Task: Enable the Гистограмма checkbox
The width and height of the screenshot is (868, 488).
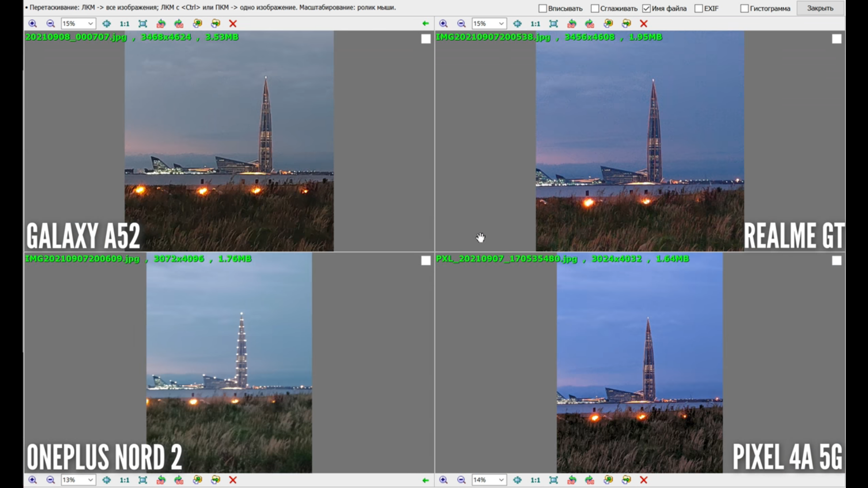Action: 744,9
